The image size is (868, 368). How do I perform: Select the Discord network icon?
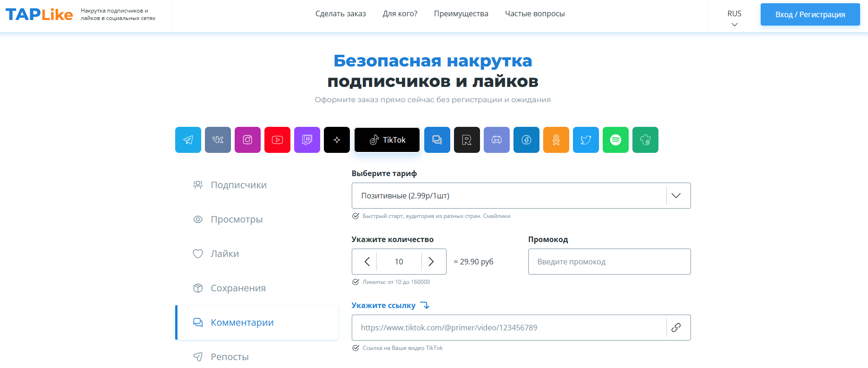pyautogui.click(x=497, y=140)
